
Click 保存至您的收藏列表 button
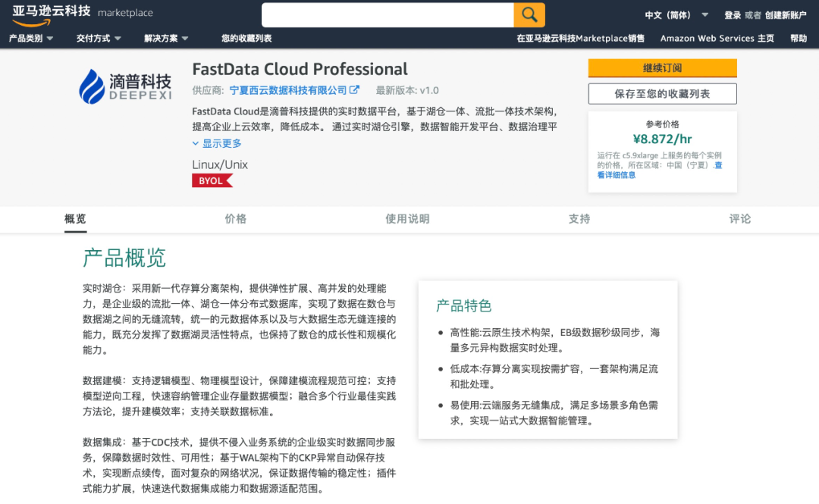click(662, 94)
